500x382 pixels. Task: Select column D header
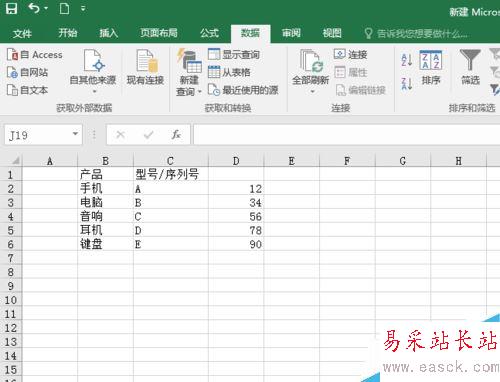(236, 161)
